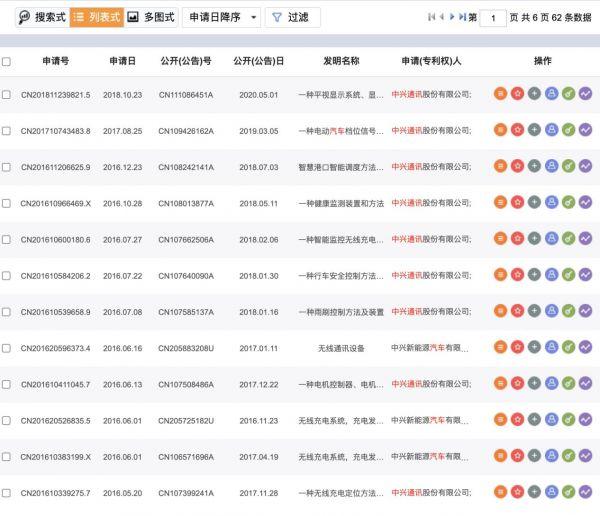This screenshot has height=516, width=600.
Task: Open publication number CN109426162A
Action: click(186, 131)
